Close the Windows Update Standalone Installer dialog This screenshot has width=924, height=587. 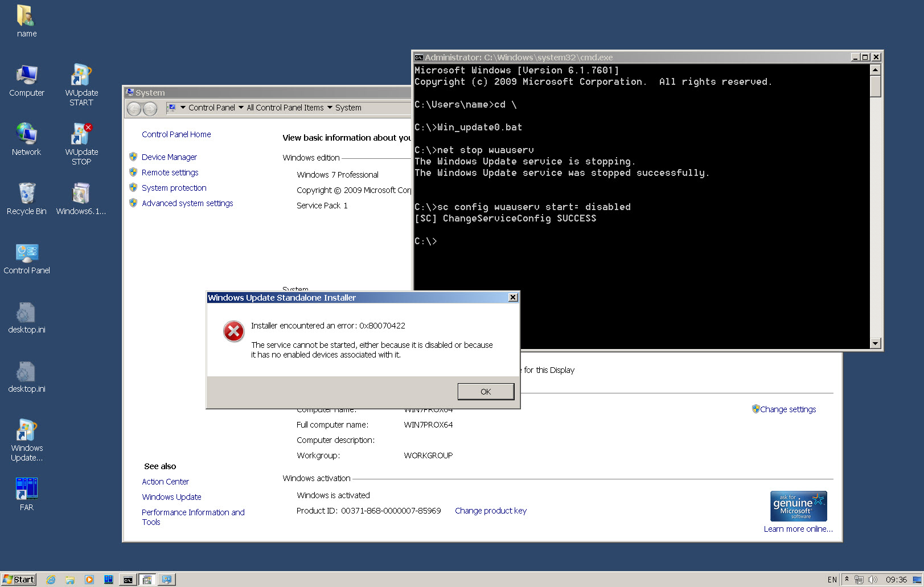click(x=513, y=297)
